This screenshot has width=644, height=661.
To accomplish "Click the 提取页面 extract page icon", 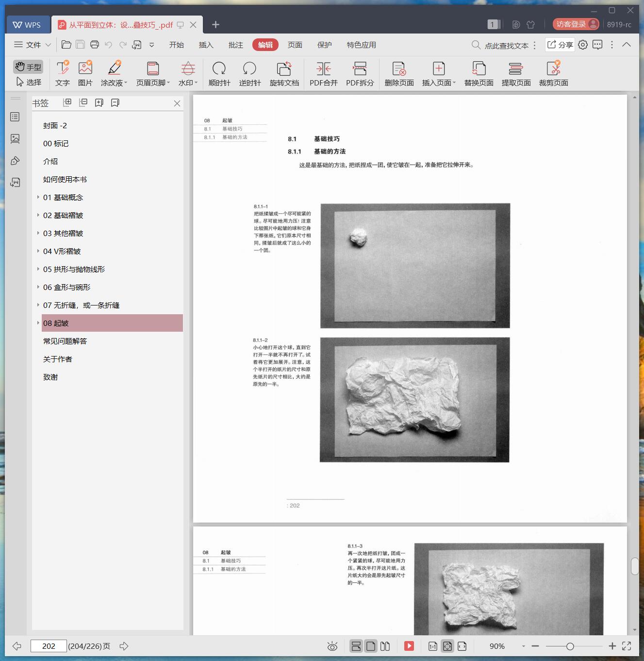I will pyautogui.click(x=516, y=68).
